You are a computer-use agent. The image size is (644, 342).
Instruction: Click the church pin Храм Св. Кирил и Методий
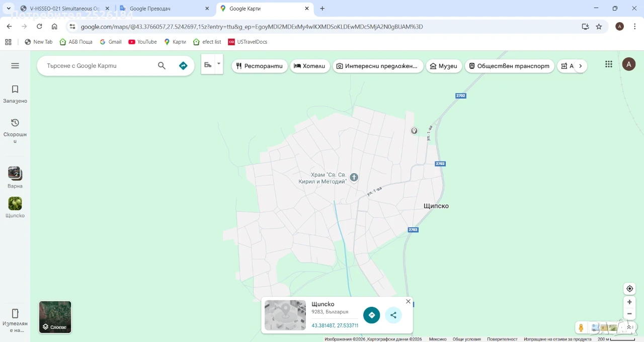pos(354,177)
